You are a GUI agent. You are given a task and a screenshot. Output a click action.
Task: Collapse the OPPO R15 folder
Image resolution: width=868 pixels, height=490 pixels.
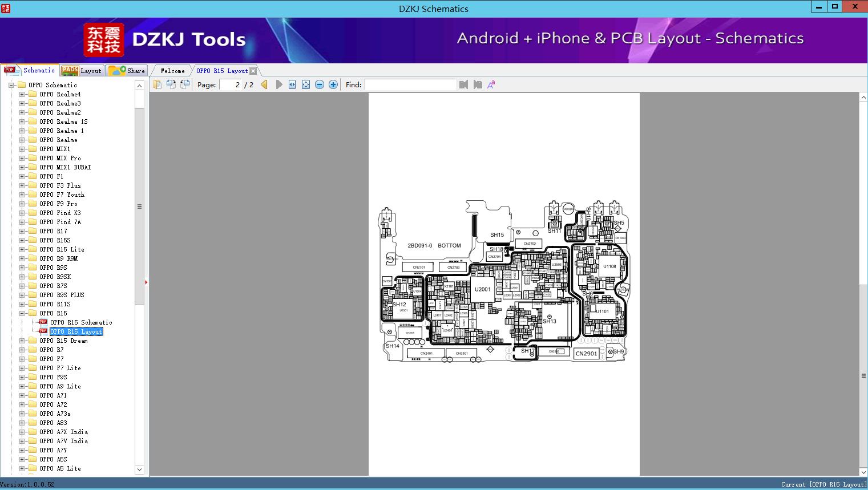tap(22, 313)
